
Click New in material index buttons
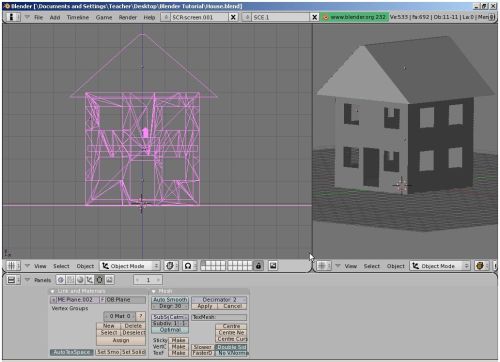(109, 326)
